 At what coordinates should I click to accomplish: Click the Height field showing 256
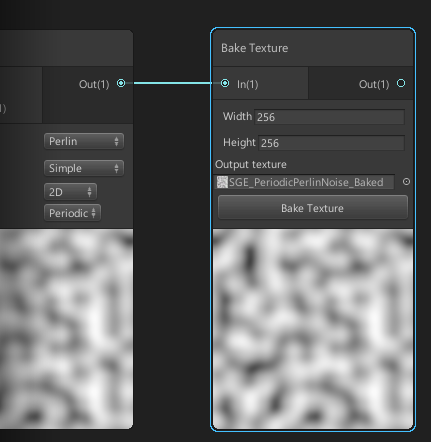[331, 143]
